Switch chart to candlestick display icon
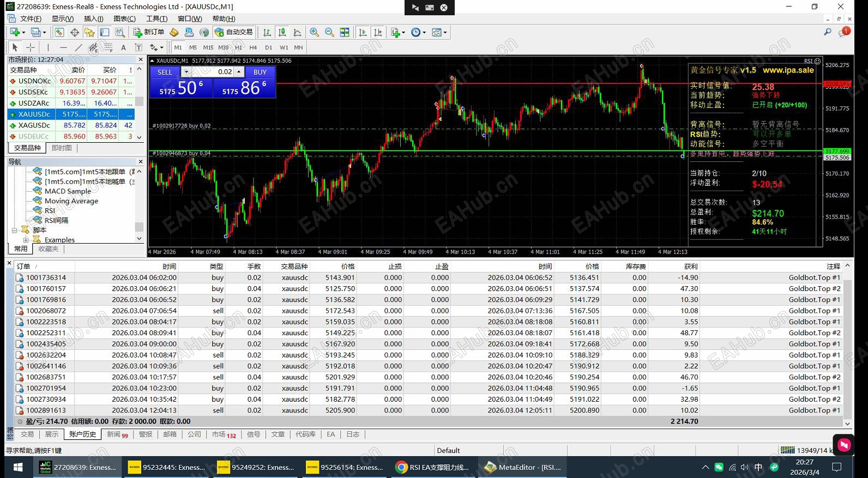Screen dimensions: 868x478 [282, 33]
